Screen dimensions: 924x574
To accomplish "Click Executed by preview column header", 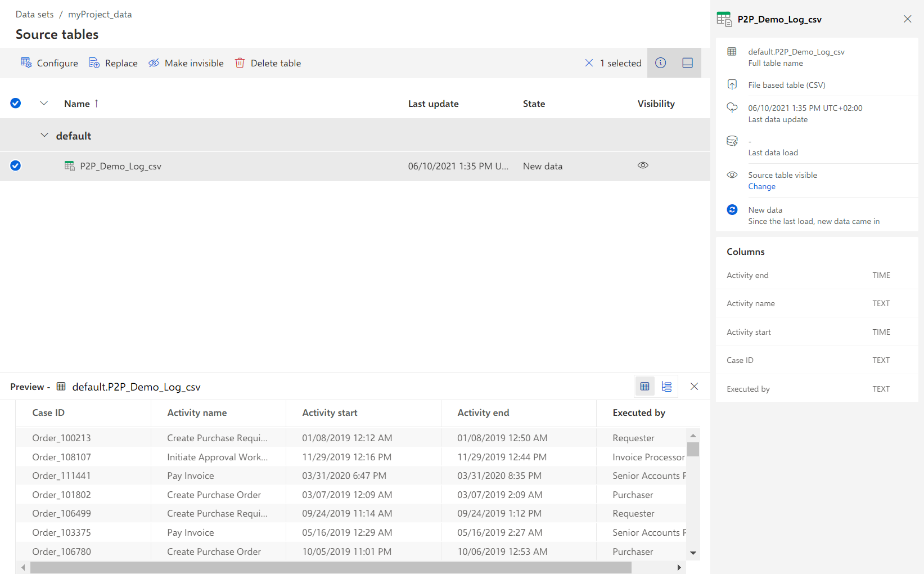I will 639,412.
